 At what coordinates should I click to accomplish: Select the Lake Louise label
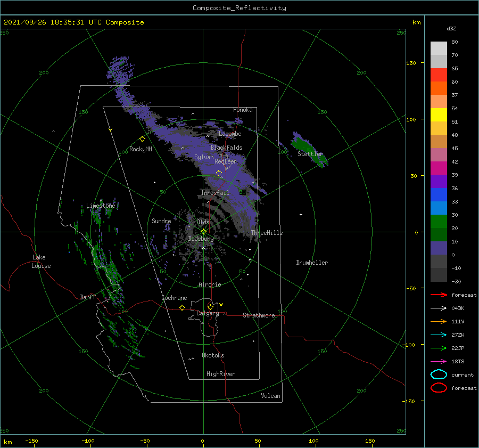[x=41, y=262]
